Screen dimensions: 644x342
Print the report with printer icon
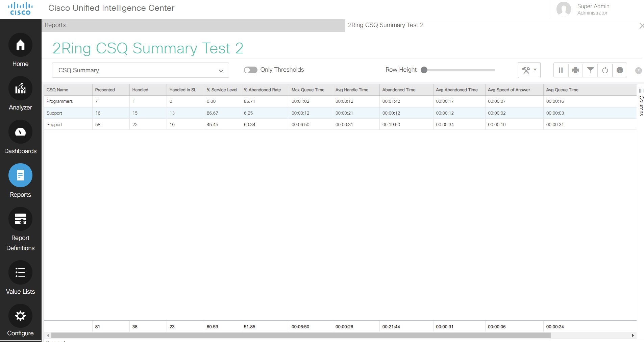coord(575,70)
